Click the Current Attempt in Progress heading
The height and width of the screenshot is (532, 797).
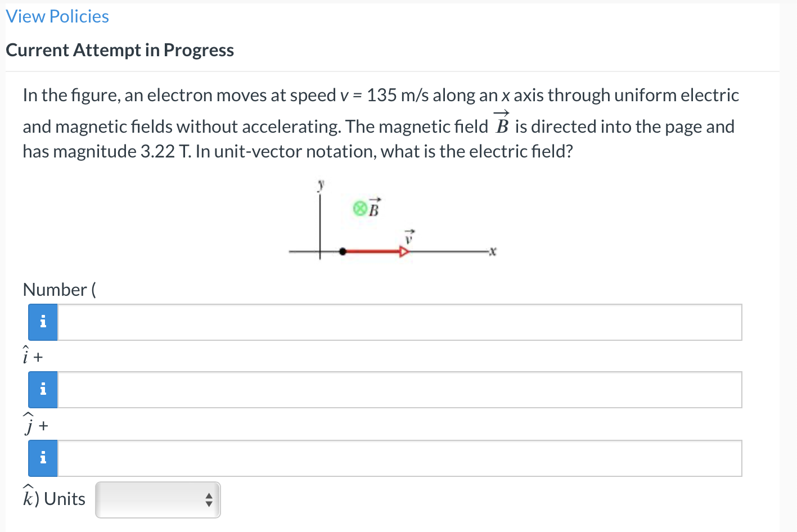coord(119,49)
